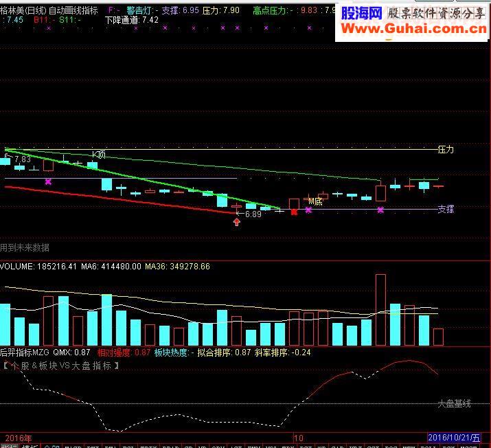Click the month 10 marker on the time axis
Viewport: 491px width, 448px height.
tap(299, 438)
